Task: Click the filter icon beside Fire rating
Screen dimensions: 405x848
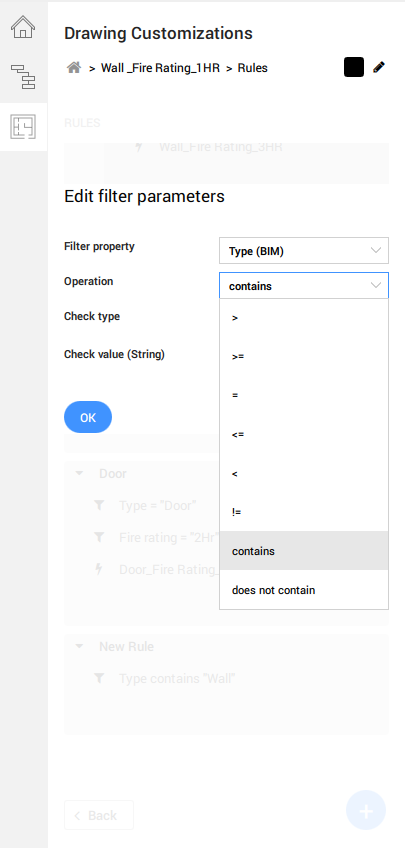Action: coord(99,537)
